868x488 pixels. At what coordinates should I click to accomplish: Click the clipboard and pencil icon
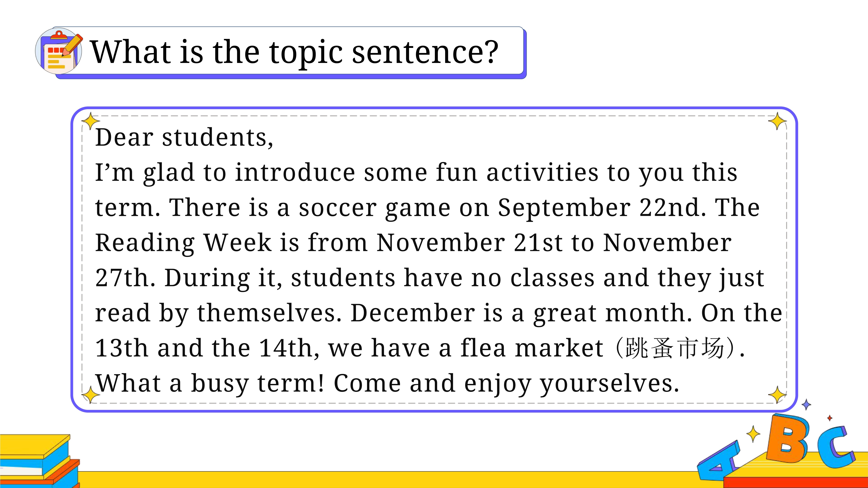59,51
